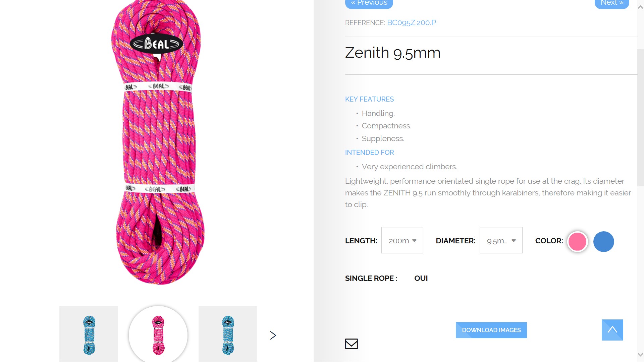Select the blue color swatch

coord(603,241)
